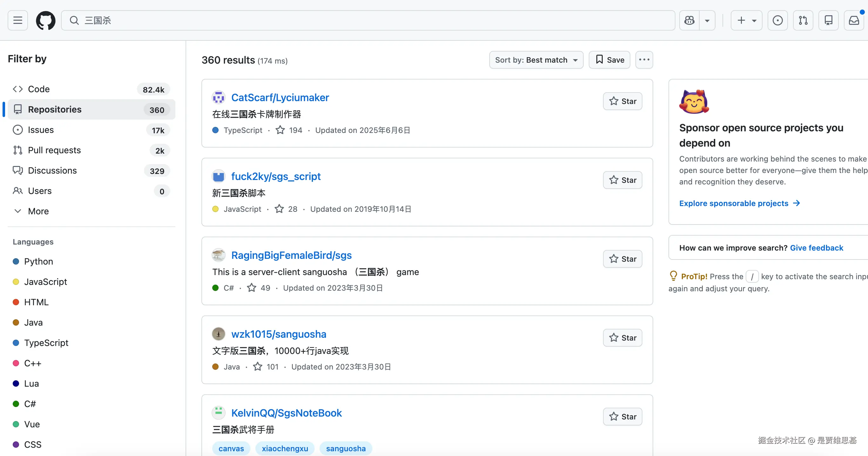Viewport: 868px width, 456px height.
Task: Open the Issues icon in header
Action: (x=778, y=20)
